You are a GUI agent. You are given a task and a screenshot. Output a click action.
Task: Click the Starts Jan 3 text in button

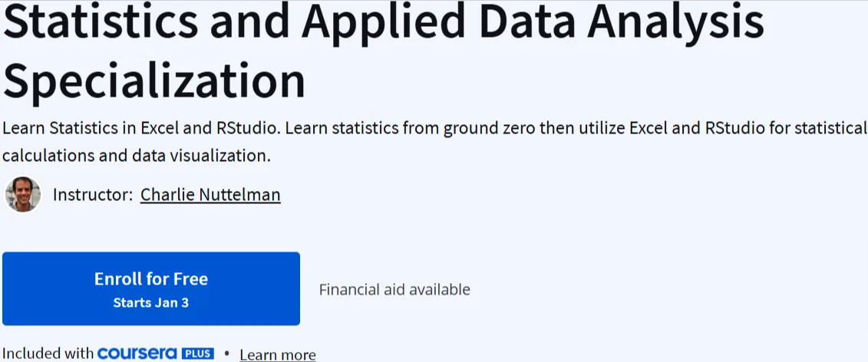151,303
